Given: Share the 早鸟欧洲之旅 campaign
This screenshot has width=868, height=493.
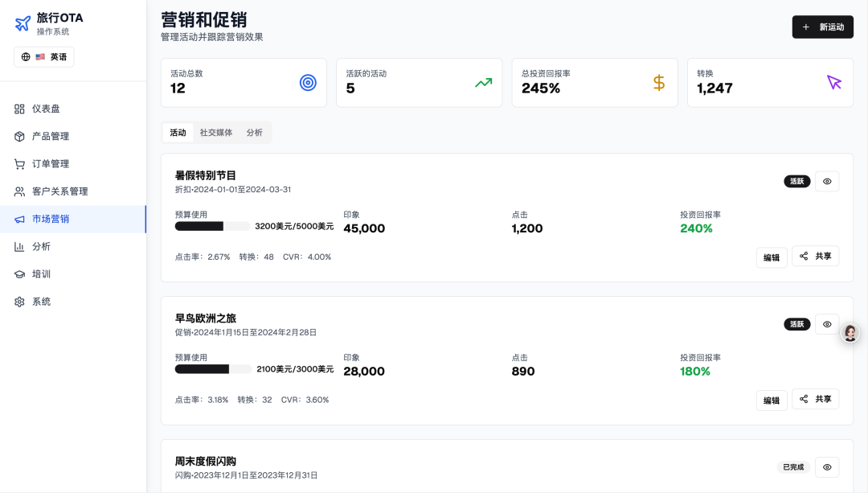Looking at the screenshot, I should 815,399.
